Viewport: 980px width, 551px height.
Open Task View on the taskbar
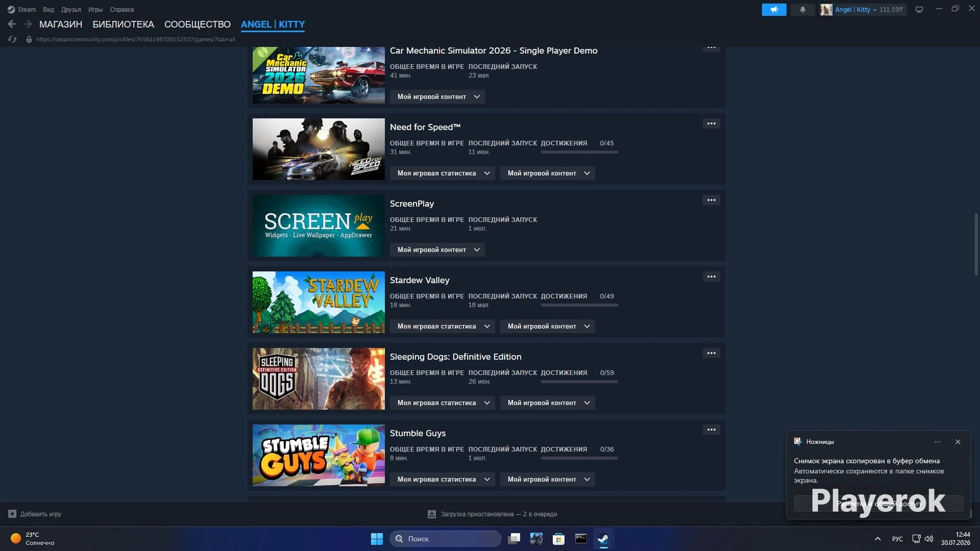514,539
